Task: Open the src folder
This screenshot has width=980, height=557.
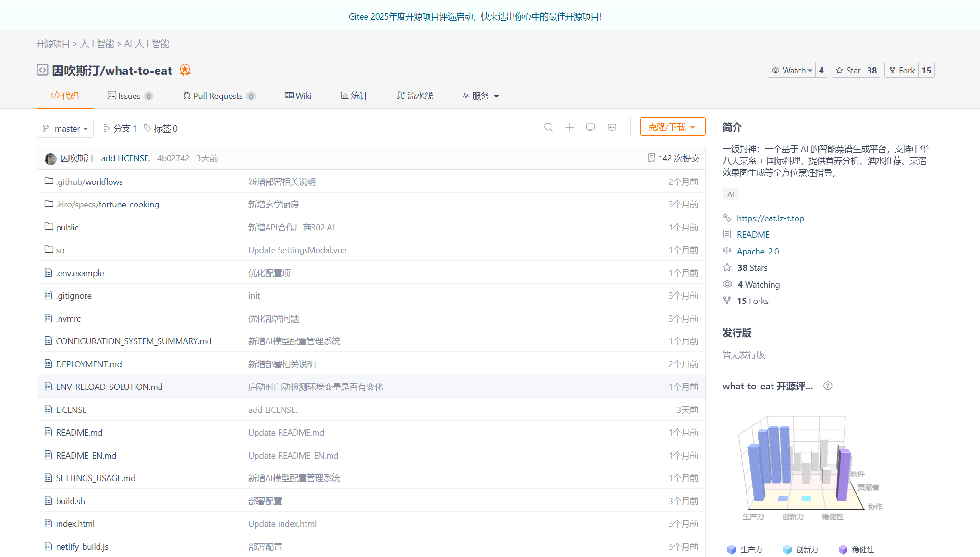Action: [x=61, y=250]
